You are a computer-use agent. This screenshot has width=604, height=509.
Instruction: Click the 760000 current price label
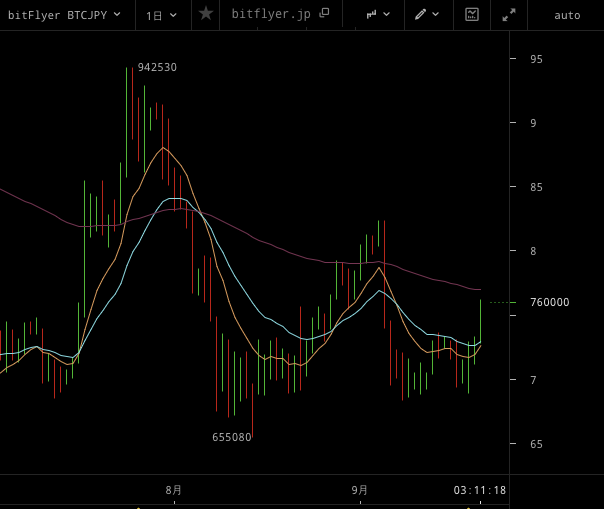tap(550, 302)
